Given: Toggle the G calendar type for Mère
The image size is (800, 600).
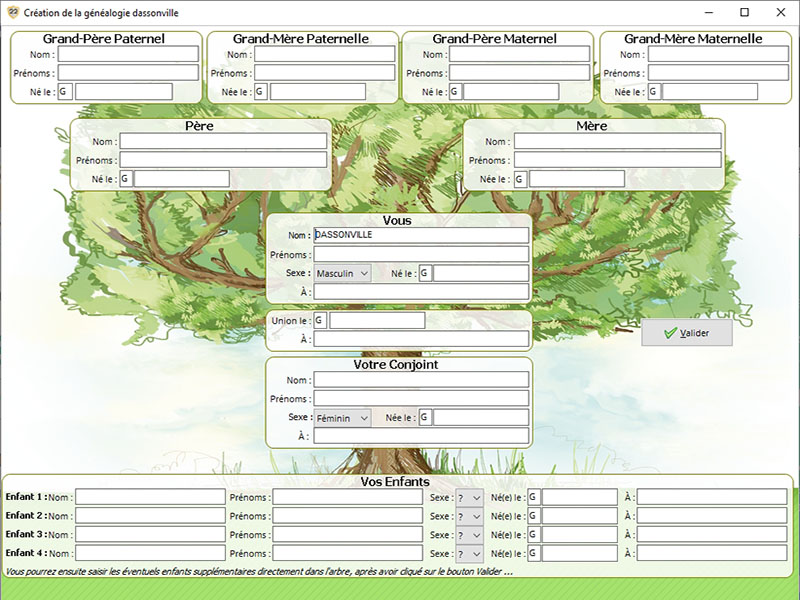Looking at the screenshot, I should [x=520, y=179].
